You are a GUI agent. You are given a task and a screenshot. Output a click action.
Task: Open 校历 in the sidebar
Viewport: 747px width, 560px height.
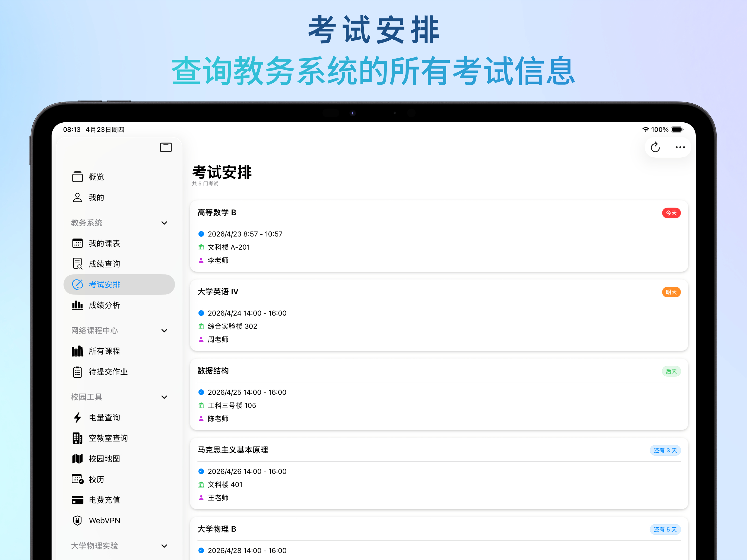click(119, 479)
